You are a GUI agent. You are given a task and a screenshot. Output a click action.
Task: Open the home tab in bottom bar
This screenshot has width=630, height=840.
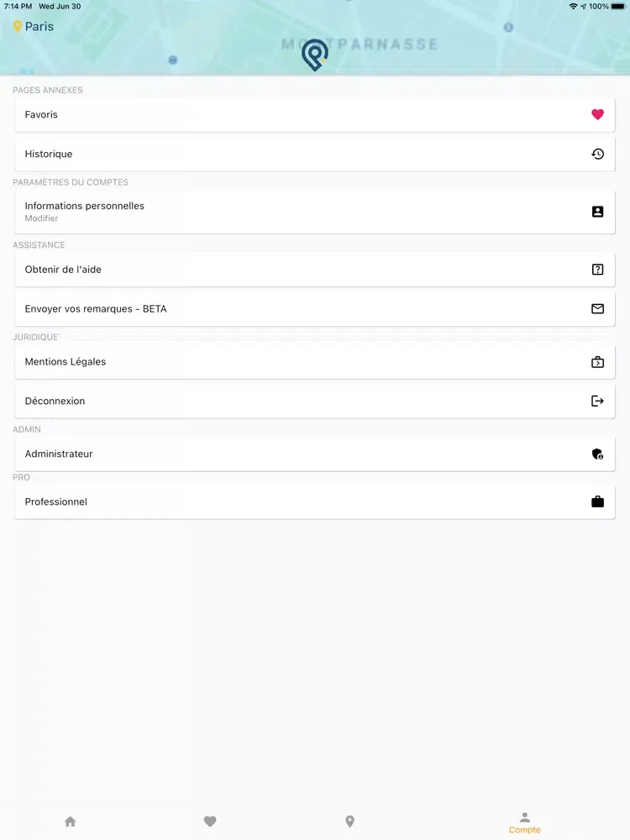tap(71, 822)
